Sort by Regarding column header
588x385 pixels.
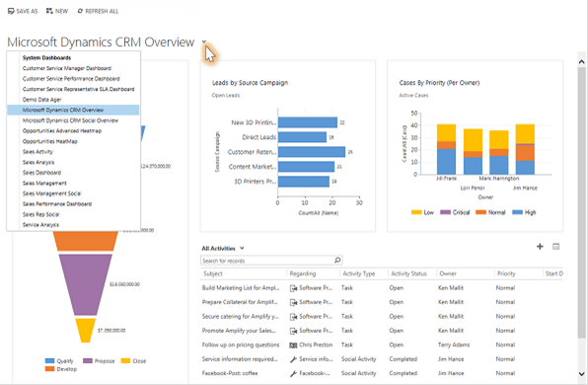[x=303, y=273]
